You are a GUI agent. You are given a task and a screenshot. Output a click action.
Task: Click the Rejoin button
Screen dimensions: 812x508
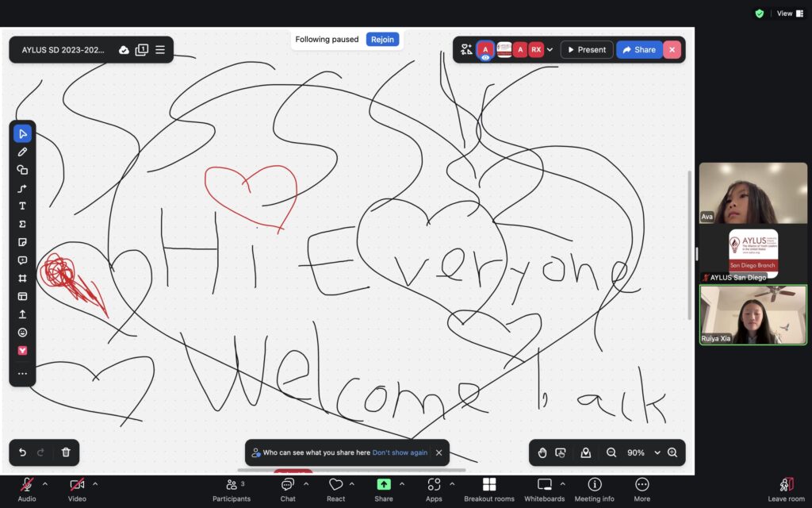click(x=382, y=40)
